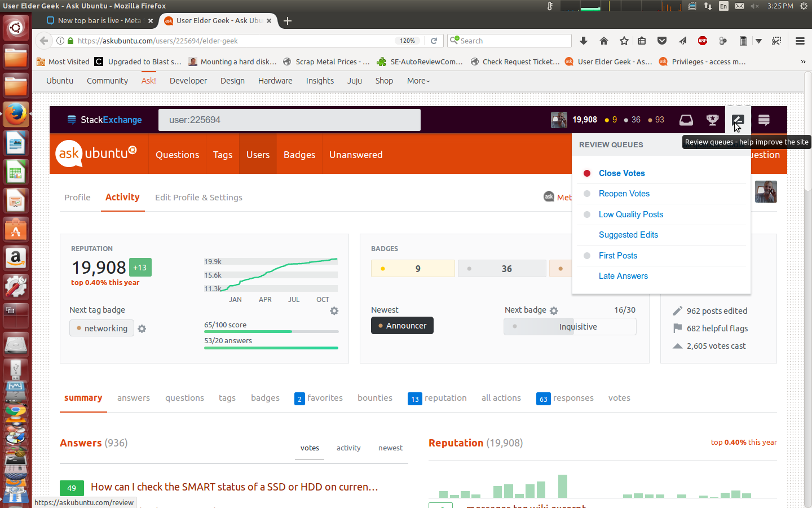Image resolution: width=812 pixels, height=508 pixels.
Task: Go to Firefox home page icon
Action: point(604,41)
